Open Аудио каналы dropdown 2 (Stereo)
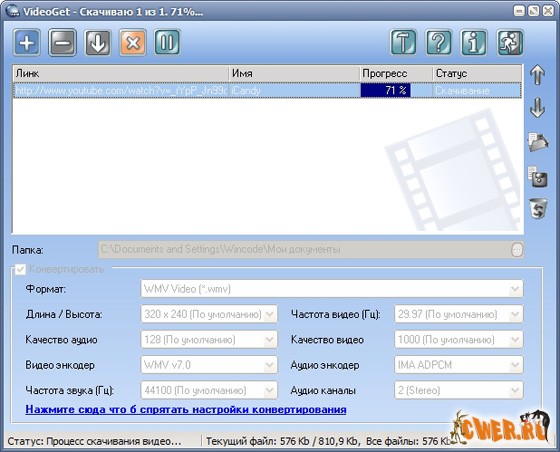 click(459, 390)
